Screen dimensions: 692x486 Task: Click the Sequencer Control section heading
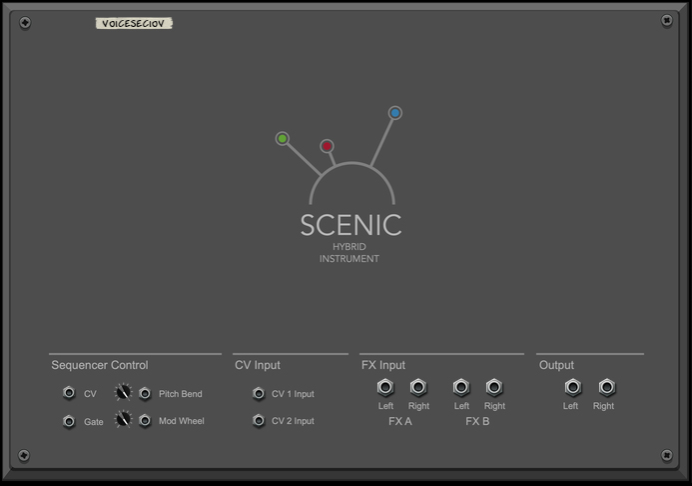[100, 365]
